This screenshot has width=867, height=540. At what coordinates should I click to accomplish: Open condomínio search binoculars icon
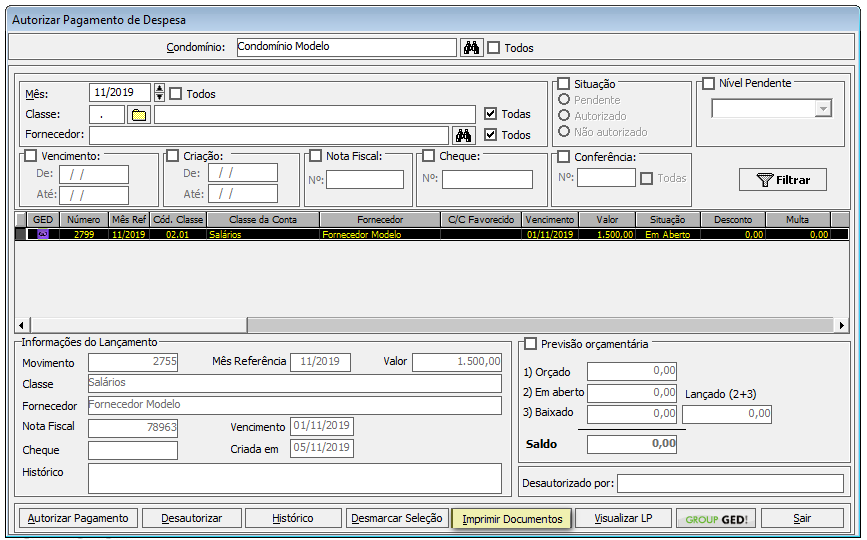click(x=471, y=48)
